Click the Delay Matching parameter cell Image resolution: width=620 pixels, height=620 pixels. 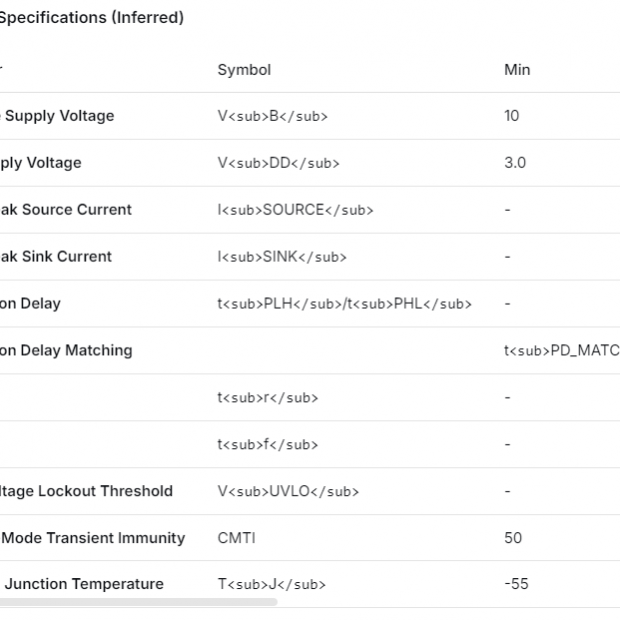pos(67,351)
